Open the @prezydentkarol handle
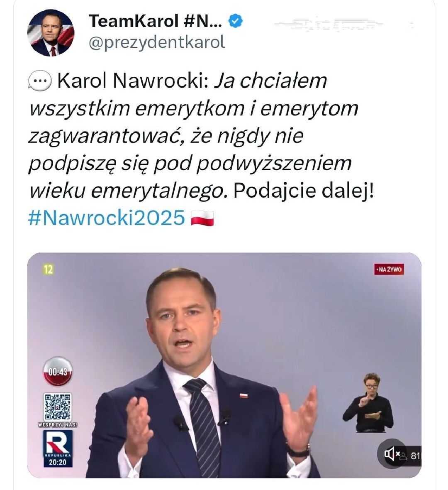 pos(157,42)
